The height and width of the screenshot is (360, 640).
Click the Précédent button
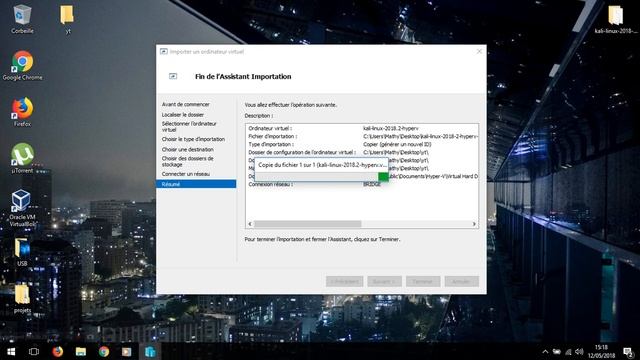pyautogui.click(x=344, y=281)
